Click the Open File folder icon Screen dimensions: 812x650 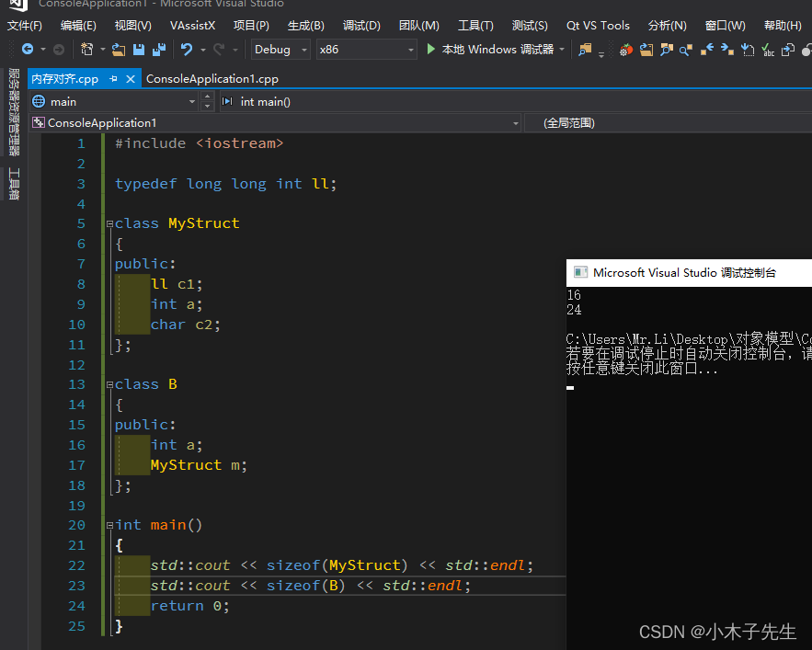(119, 50)
